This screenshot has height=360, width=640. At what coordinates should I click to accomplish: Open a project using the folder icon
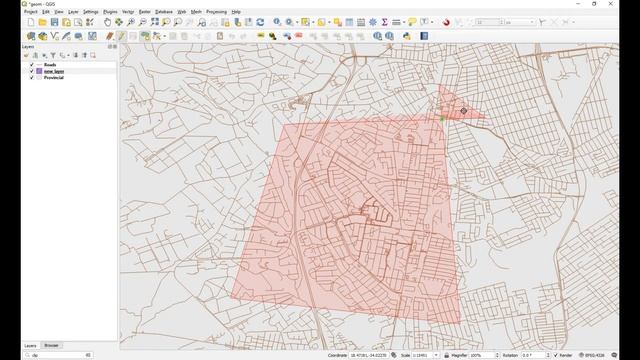coord(42,22)
